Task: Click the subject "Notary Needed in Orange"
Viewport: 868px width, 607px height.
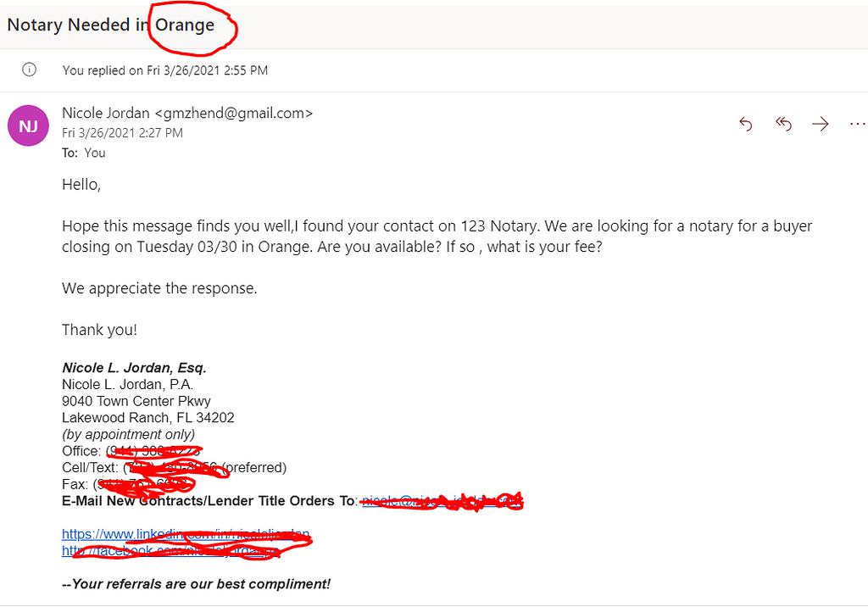Action: click(x=110, y=25)
